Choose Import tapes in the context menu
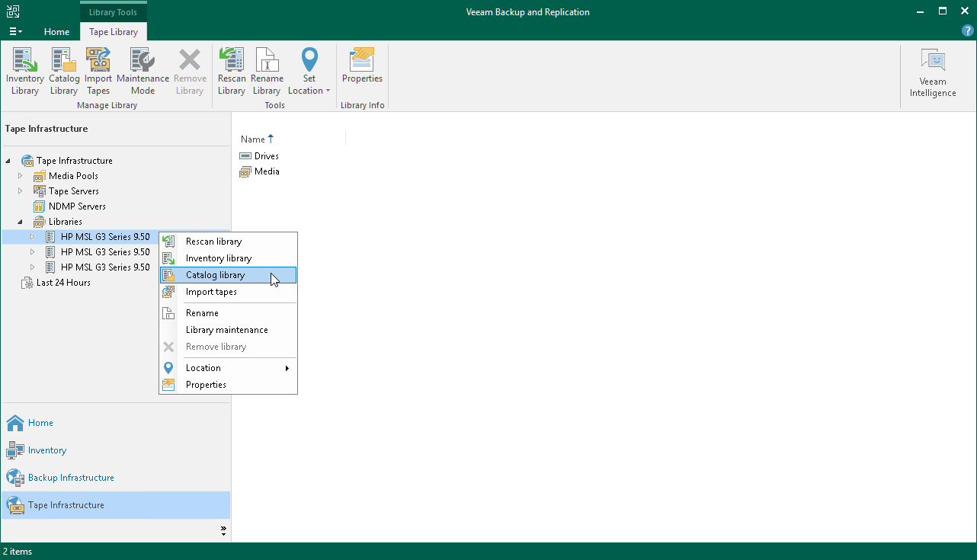Viewport: 977px width, 560px height. (228, 292)
